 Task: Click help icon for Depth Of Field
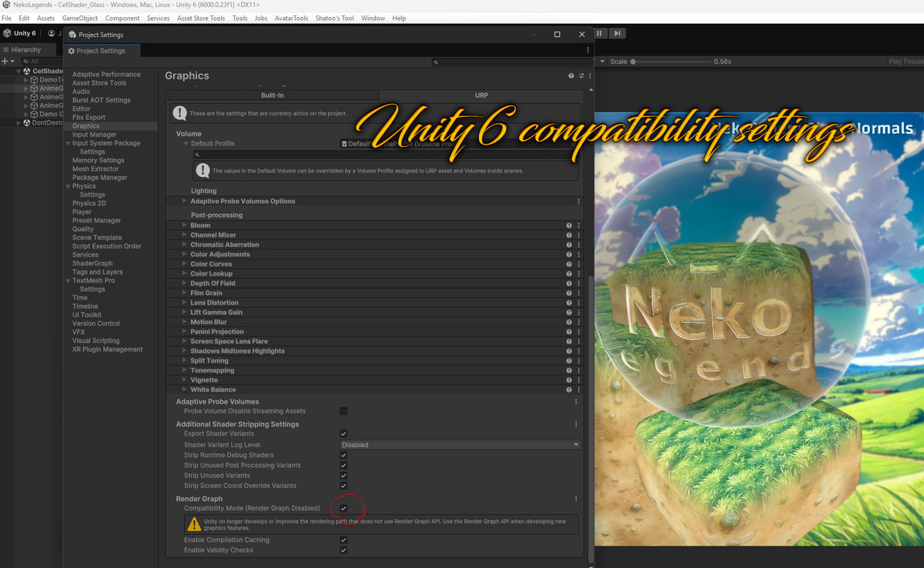pyautogui.click(x=569, y=283)
